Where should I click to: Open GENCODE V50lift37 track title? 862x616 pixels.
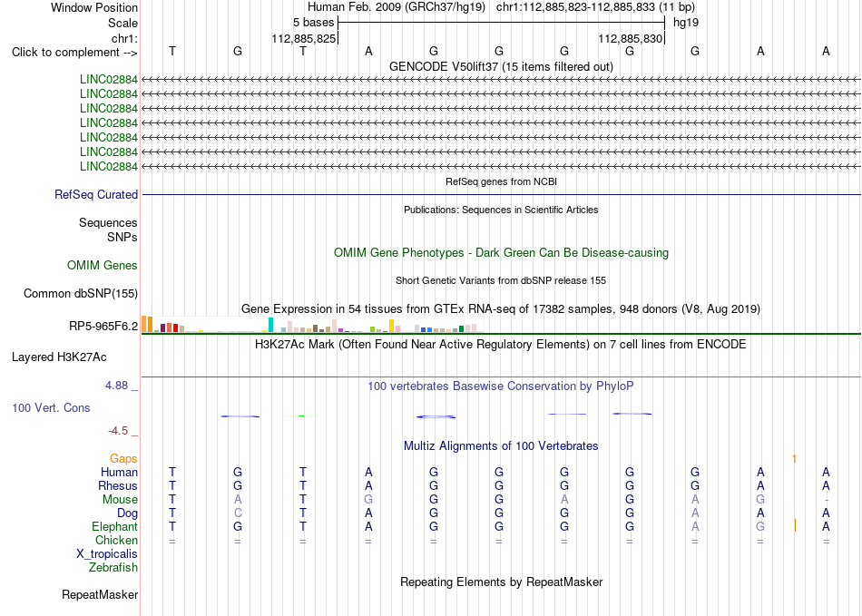point(501,67)
